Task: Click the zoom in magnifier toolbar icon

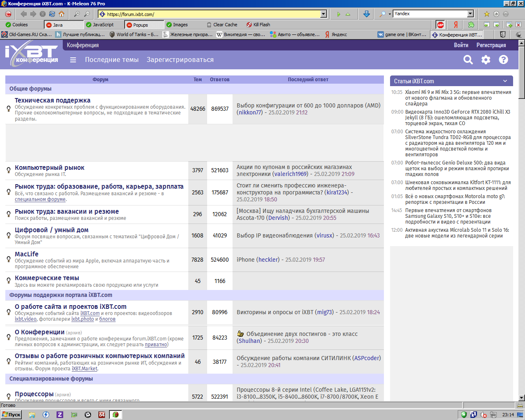Action: click(77, 14)
